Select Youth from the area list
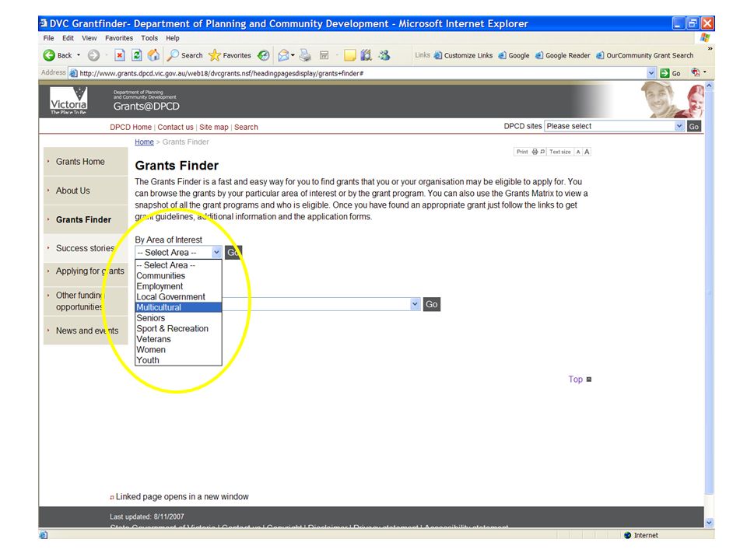 click(x=179, y=360)
